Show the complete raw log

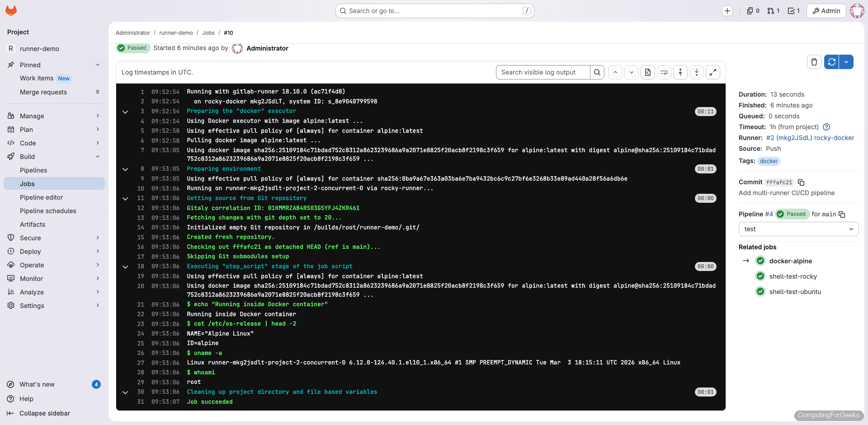(x=647, y=72)
